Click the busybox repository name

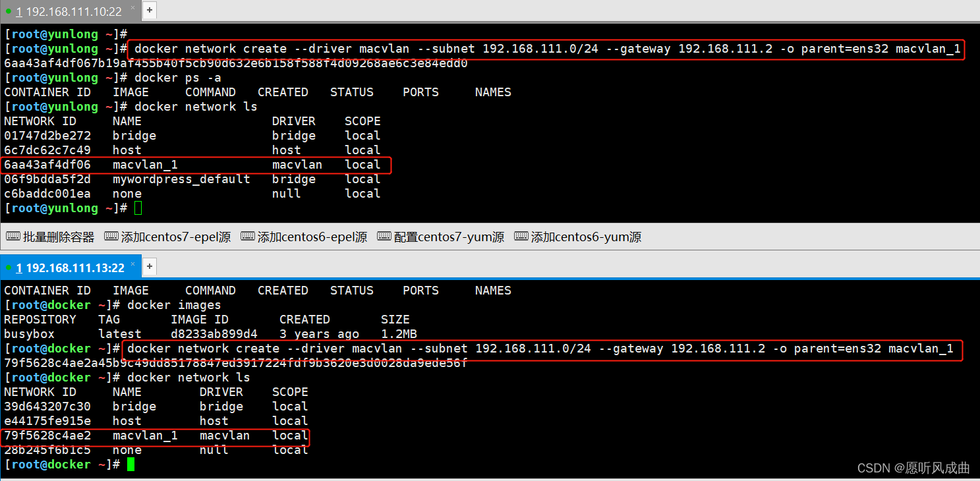click(x=30, y=334)
